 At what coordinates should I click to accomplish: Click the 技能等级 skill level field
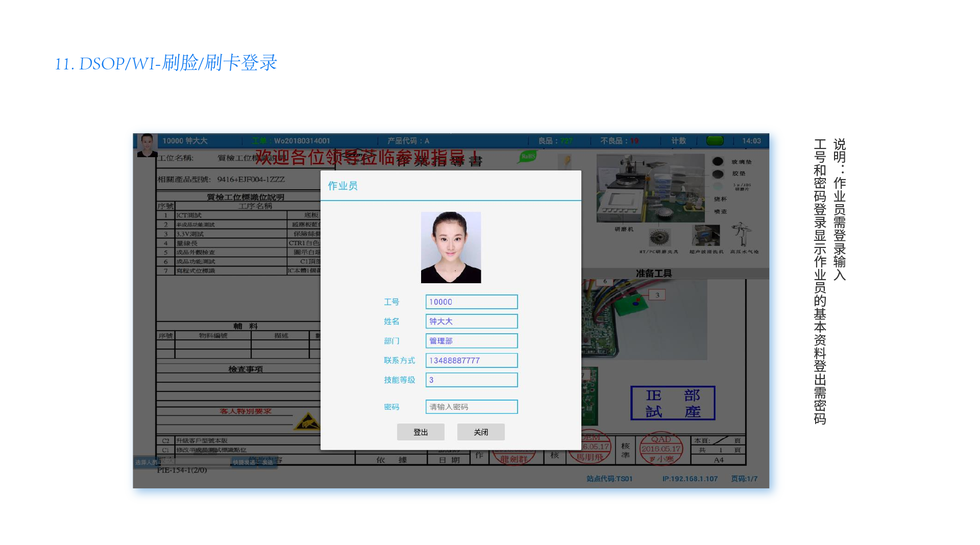coord(471,380)
